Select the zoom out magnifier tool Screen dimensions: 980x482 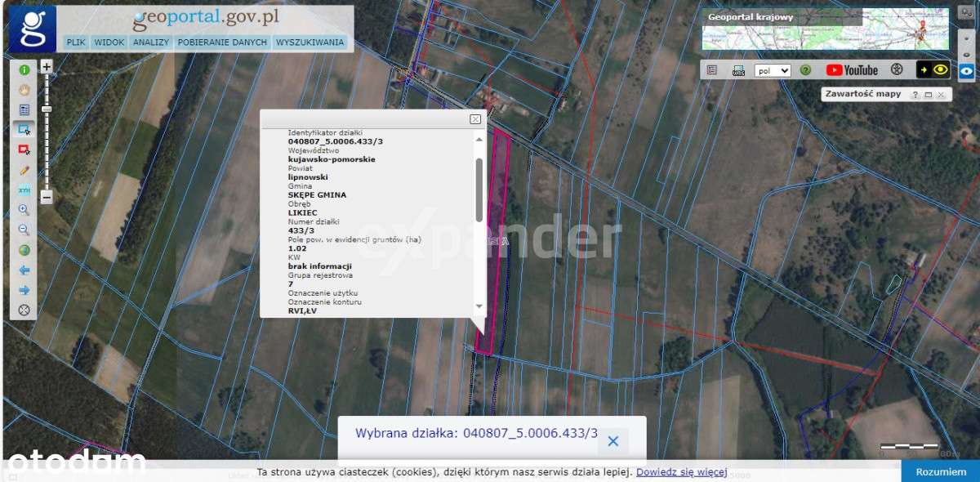[x=24, y=230]
